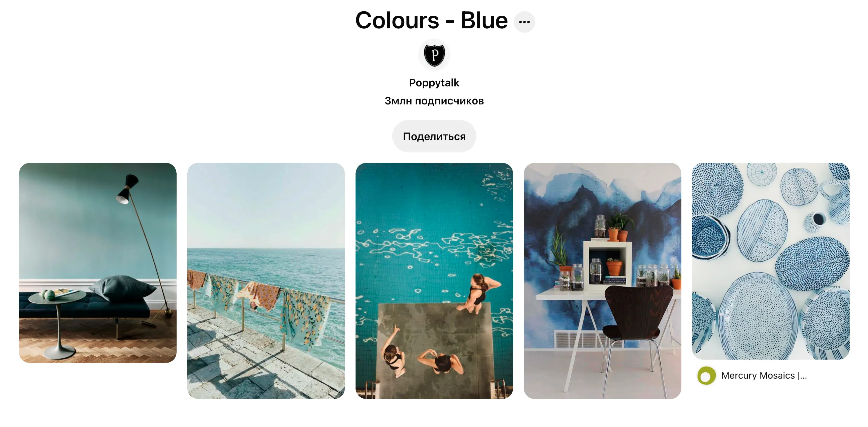Click the green Mercury Mosaics avatar icon
Image resolution: width=868 pixels, height=427 pixels.
coord(706,376)
